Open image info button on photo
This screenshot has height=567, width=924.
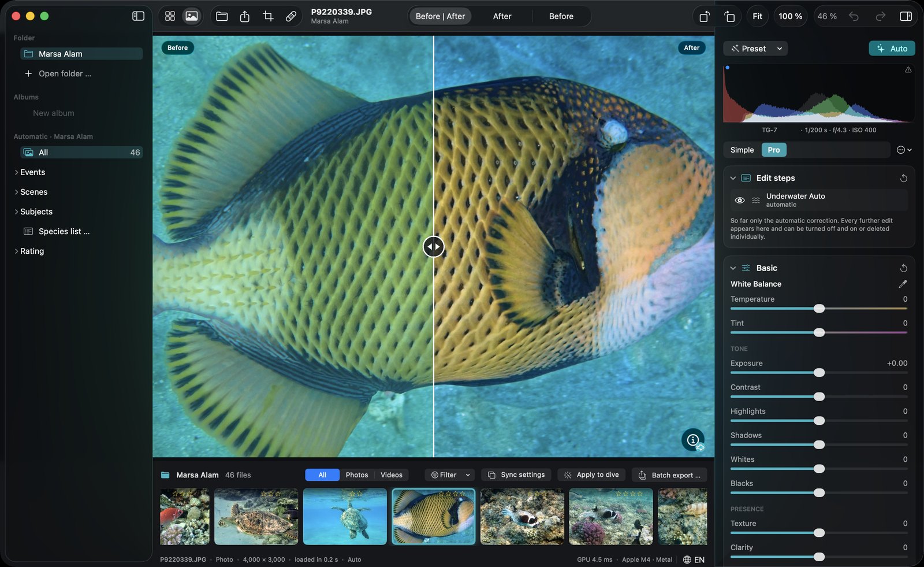coord(693,440)
